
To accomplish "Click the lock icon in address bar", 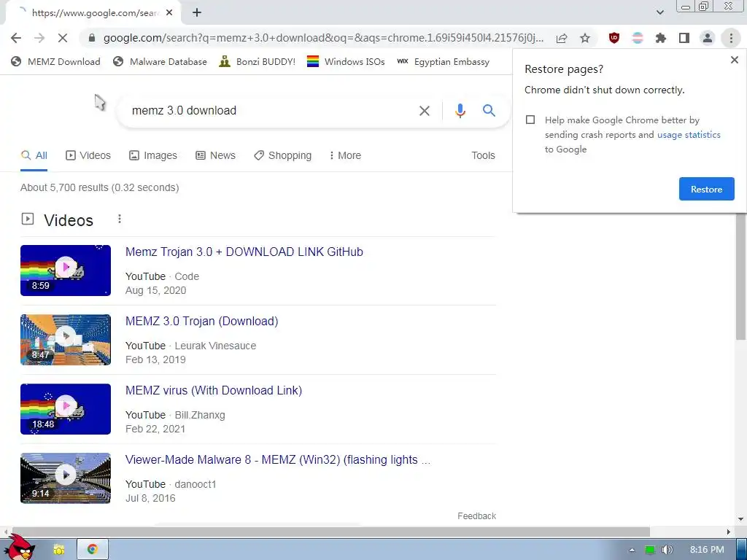I will 92,38.
